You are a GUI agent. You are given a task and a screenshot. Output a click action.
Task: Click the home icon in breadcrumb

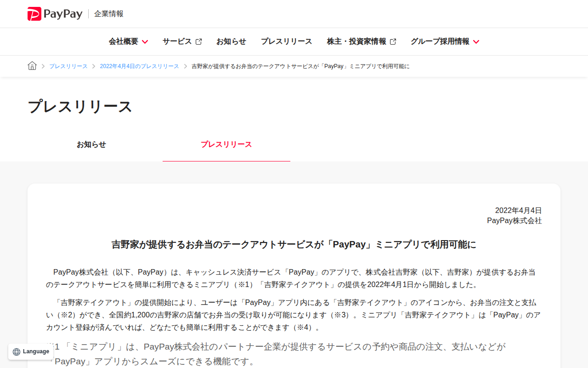tap(32, 66)
